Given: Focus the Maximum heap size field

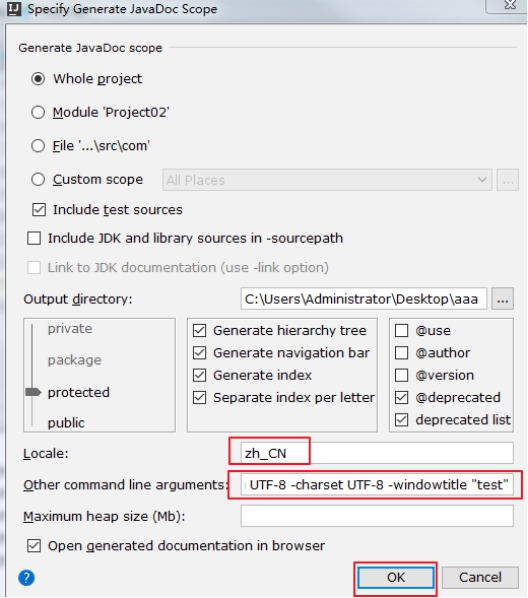Looking at the screenshot, I should tap(377, 516).
